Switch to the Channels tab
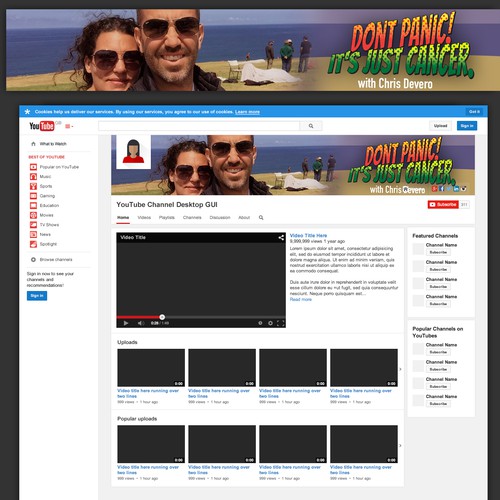This screenshot has height=500, width=500. point(192,217)
